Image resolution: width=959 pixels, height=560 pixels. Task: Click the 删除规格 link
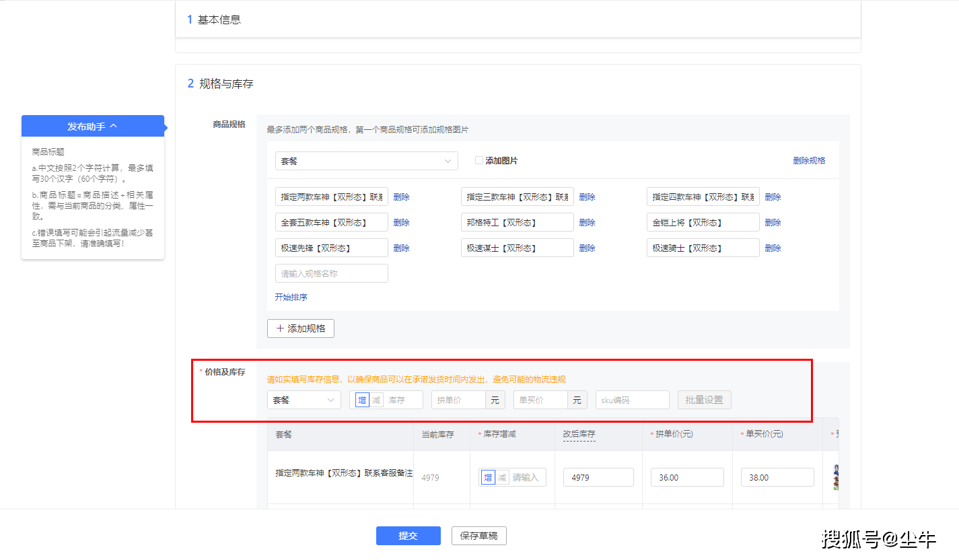809,161
